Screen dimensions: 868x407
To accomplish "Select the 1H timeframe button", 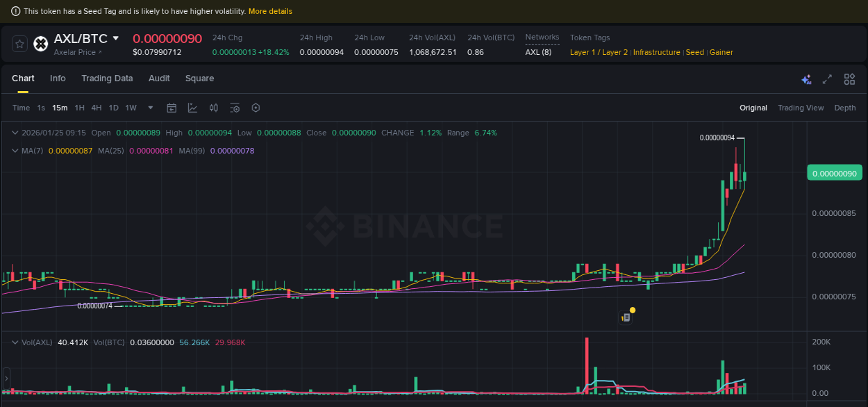I will tap(79, 108).
